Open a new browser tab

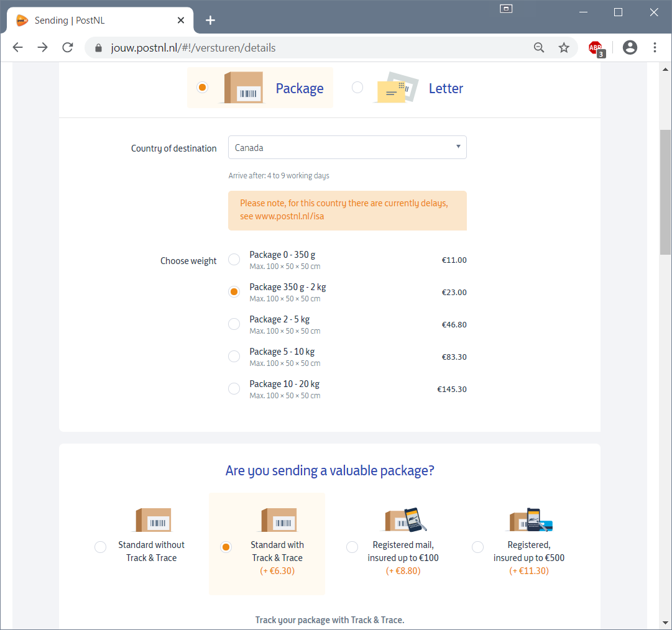click(x=210, y=21)
